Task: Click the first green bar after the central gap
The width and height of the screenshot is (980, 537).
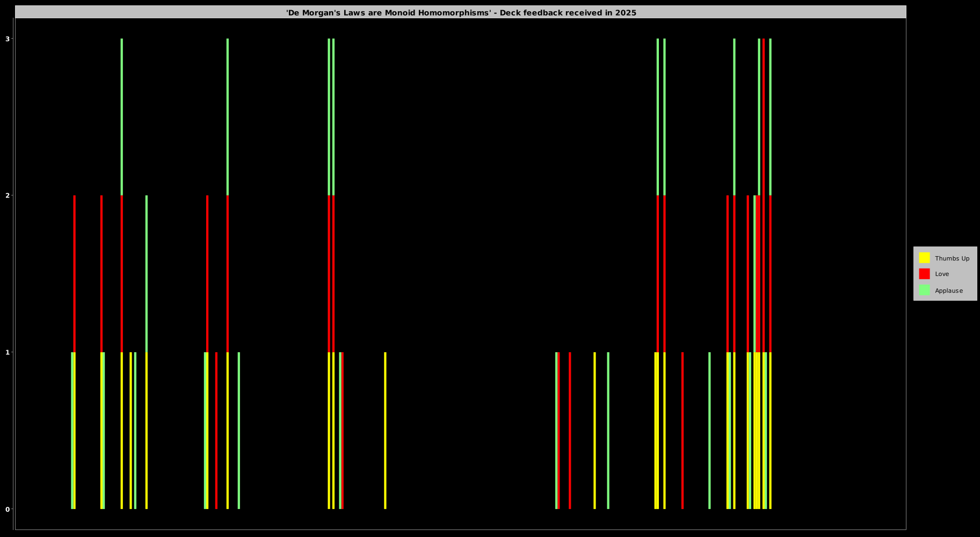Action: (556, 430)
